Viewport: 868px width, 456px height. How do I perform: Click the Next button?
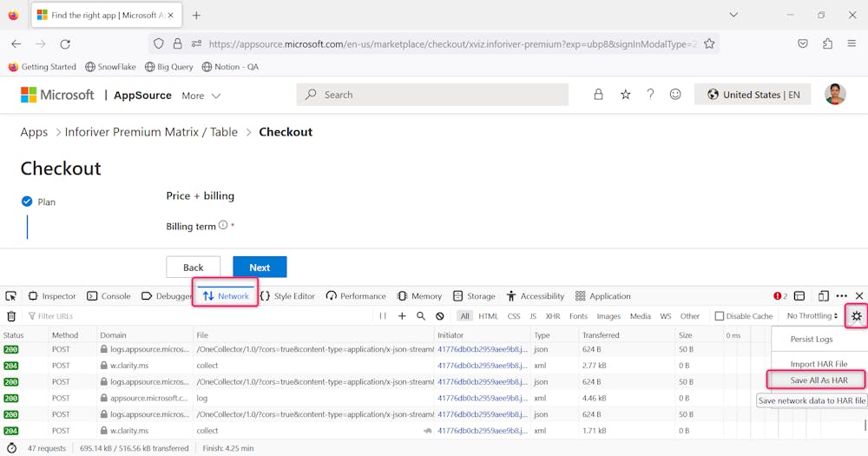pos(260,267)
